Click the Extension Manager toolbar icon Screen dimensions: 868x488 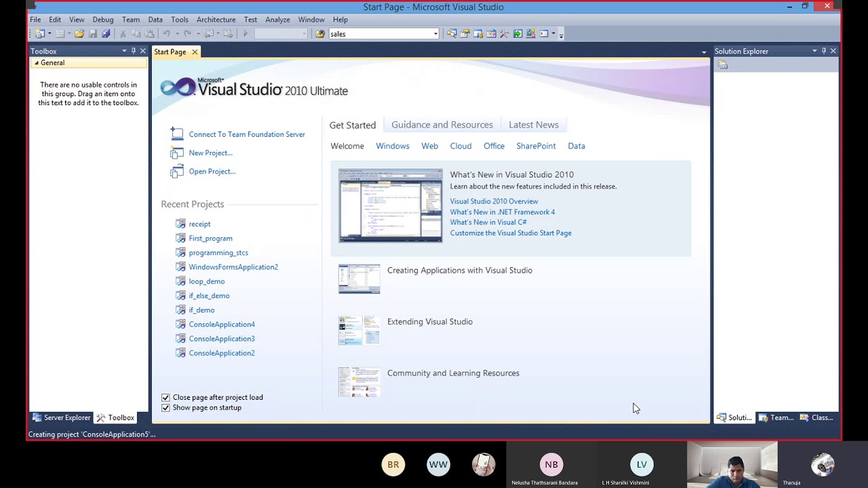[x=531, y=34]
